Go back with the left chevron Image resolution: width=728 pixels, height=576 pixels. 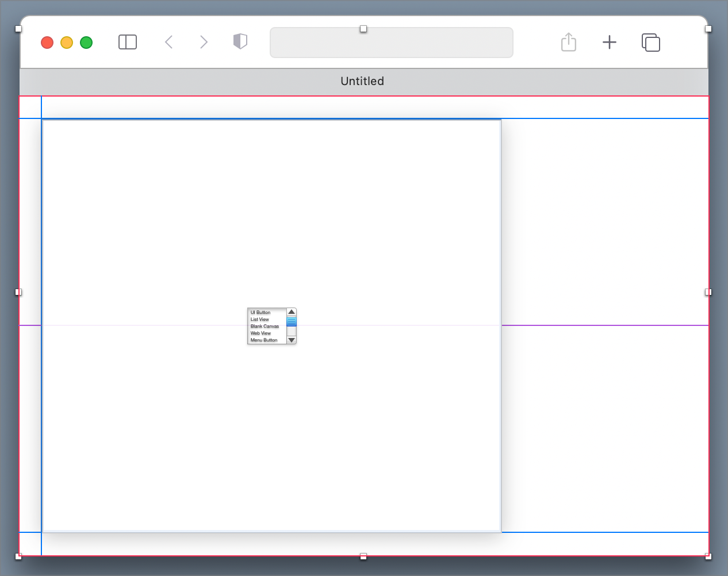click(168, 42)
